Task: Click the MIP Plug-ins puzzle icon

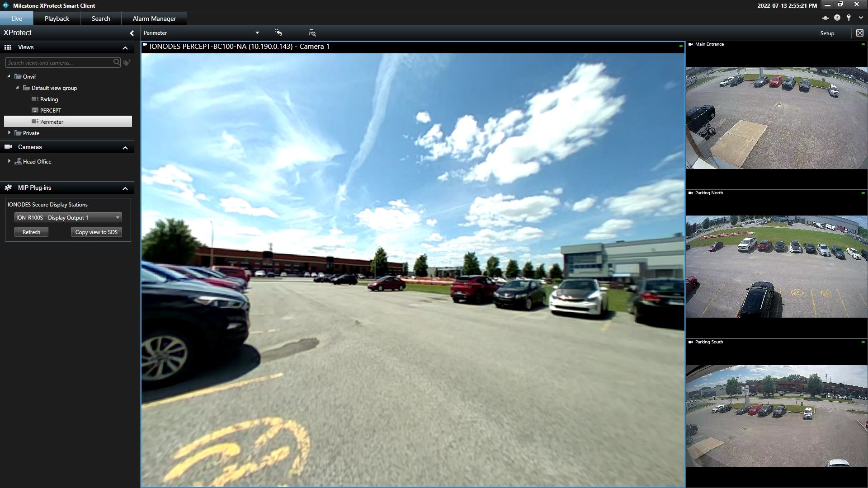Action: (x=8, y=188)
